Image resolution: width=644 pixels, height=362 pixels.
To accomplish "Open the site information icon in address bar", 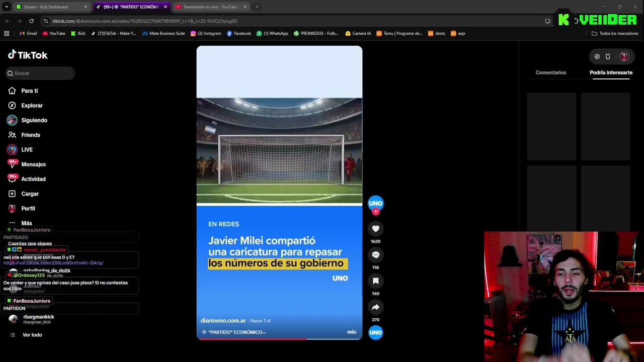I will point(46,21).
